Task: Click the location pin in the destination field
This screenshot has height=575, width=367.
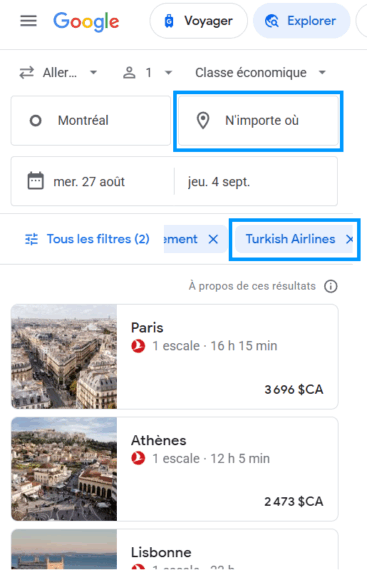Action: point(203,120)
